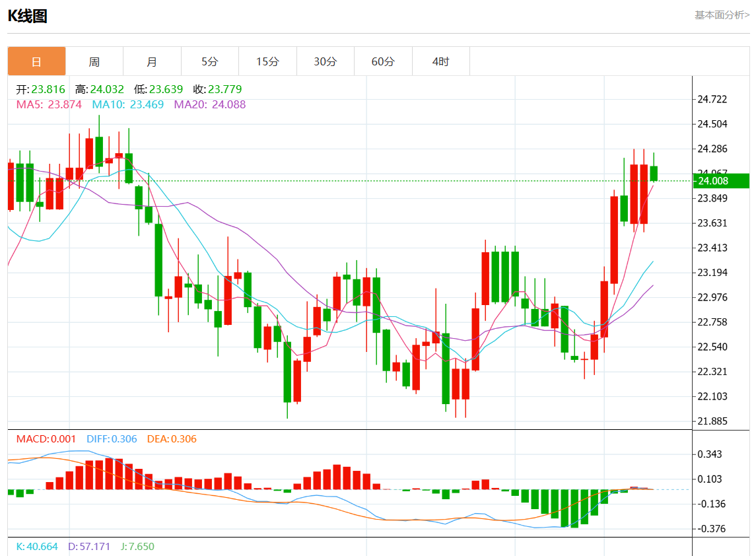Click the 22.321 price axis label
The image size is (756, 556).
(712, 371)
